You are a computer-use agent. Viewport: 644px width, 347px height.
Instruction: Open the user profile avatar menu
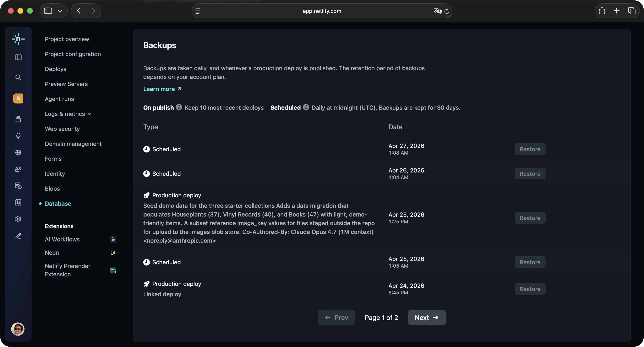pyautogui.click(x=18, y=329)
